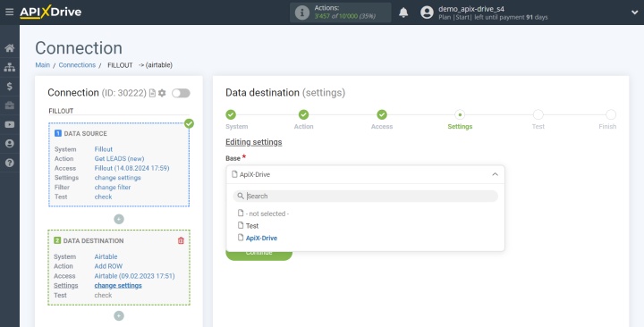Click the ApiX-Drive logo
644x327 pixels.
point(50,12)
